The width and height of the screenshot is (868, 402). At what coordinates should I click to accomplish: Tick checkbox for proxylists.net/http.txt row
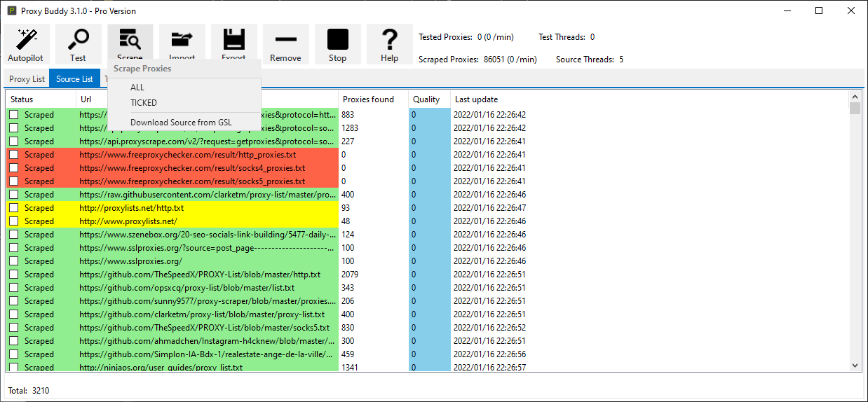[13, 208]
